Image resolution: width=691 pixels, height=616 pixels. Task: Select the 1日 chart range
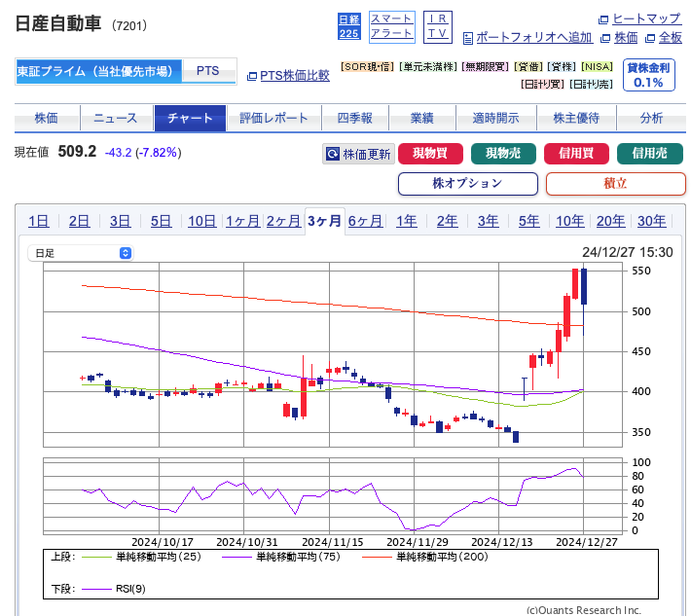pos(39,221)
